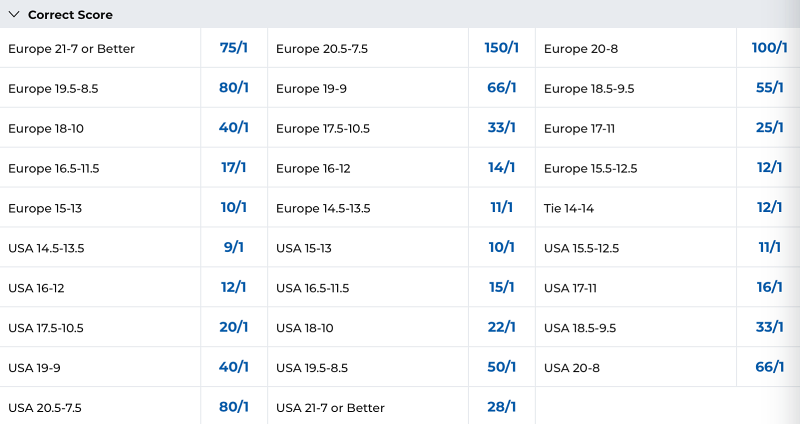This screenshot has height=424, width=800.
Task: Select USA 15.5-12.5 odds 11/1
Action: pos(768,247)
